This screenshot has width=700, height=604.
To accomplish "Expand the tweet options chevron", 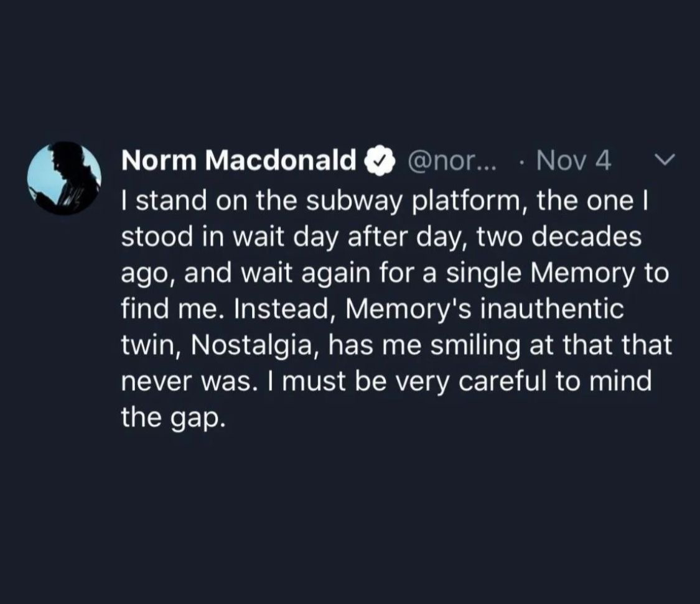I will [x=665, y=160].
